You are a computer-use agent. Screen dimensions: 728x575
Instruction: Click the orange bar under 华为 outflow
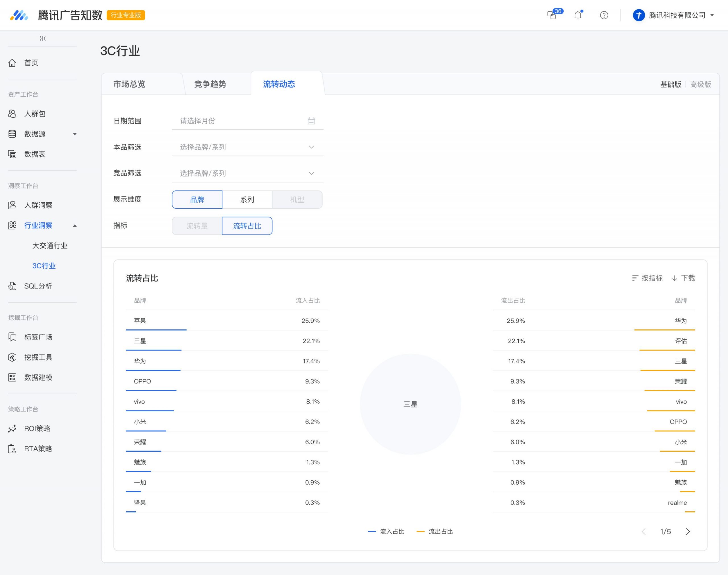[x=665, y=330]
